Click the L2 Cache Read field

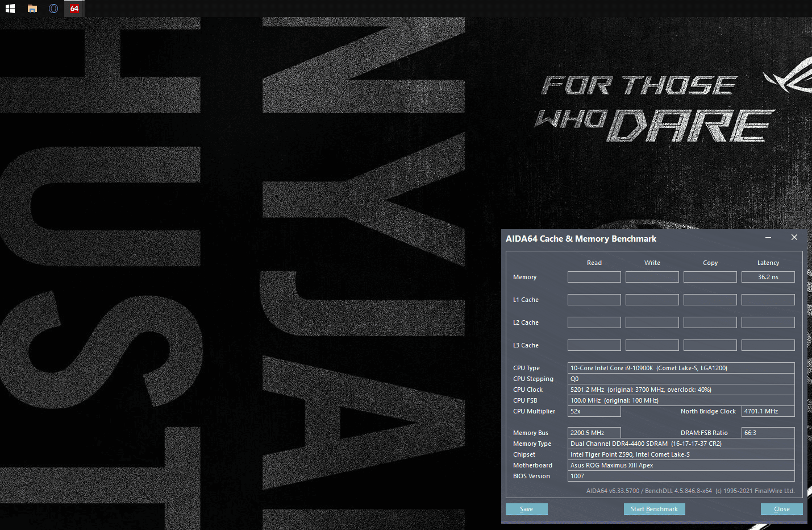pos(594,322)
